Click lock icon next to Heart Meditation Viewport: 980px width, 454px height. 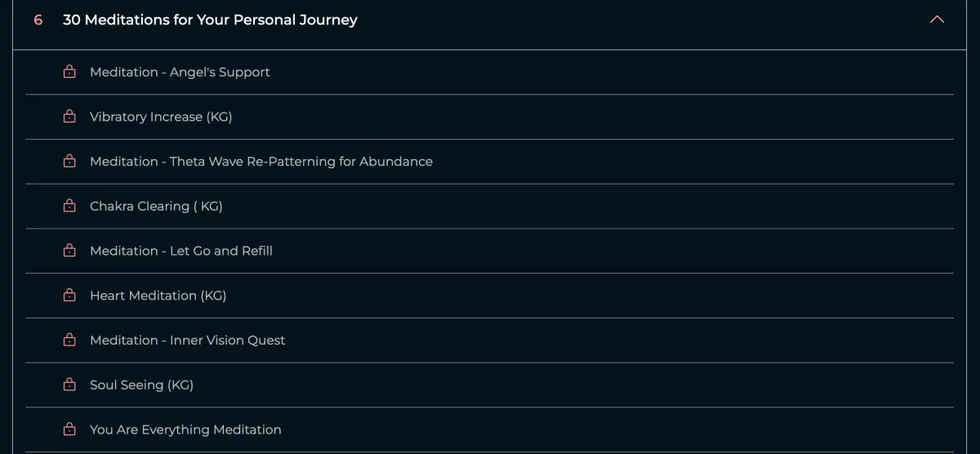(x=69, y=295)
